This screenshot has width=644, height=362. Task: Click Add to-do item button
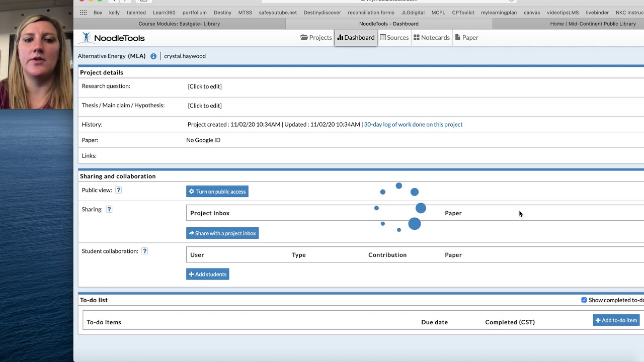click(x=616, y=320)
